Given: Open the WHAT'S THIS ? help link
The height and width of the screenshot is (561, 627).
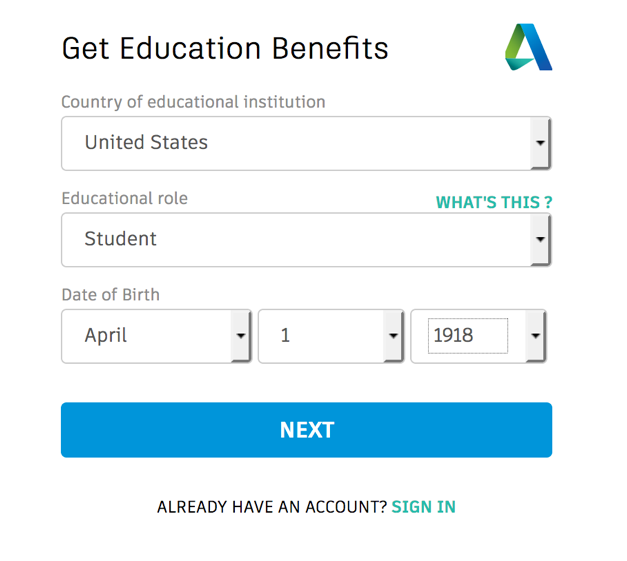Looking at the screenshot, I should click(x=494, y=202).
